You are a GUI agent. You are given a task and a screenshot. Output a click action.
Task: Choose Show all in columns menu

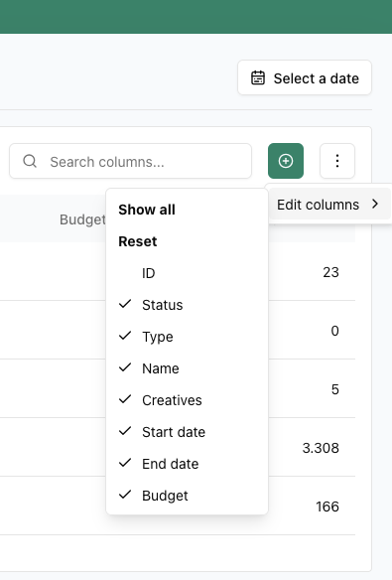pyautogui.click(x=147, y=210)
